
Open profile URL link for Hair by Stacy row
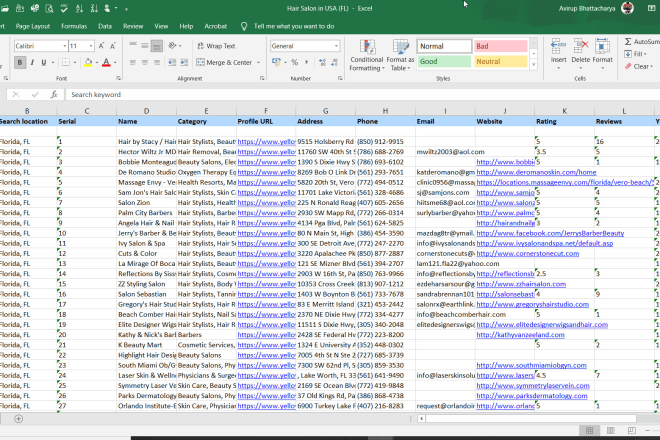click(x=266, y=141)
